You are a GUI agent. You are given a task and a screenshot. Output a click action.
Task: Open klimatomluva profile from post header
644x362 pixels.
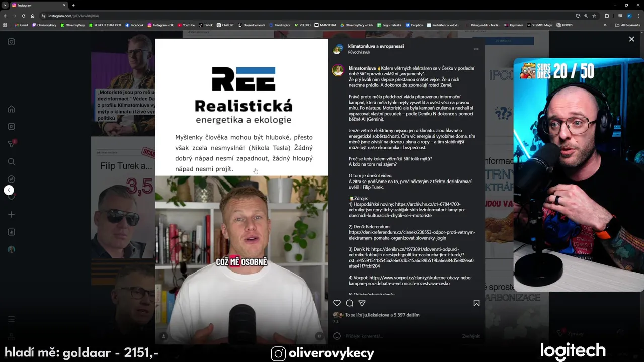pyautogui.click(x=361, y=46)
